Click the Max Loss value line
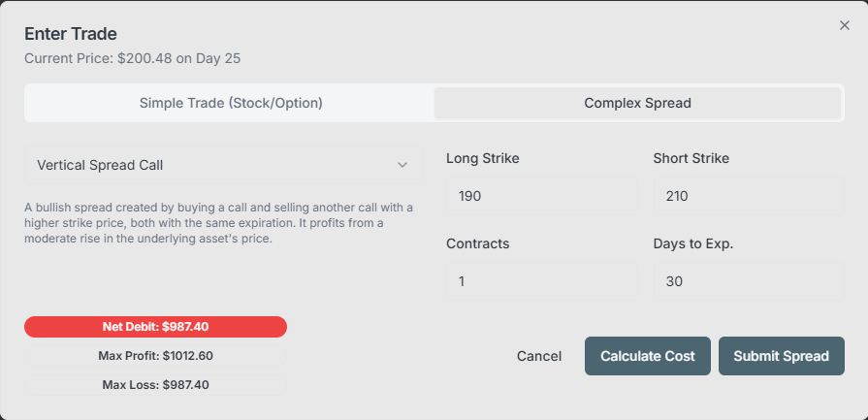Image resolution: width=868 pixels, height=420 pixels. [x=155, y=385]
